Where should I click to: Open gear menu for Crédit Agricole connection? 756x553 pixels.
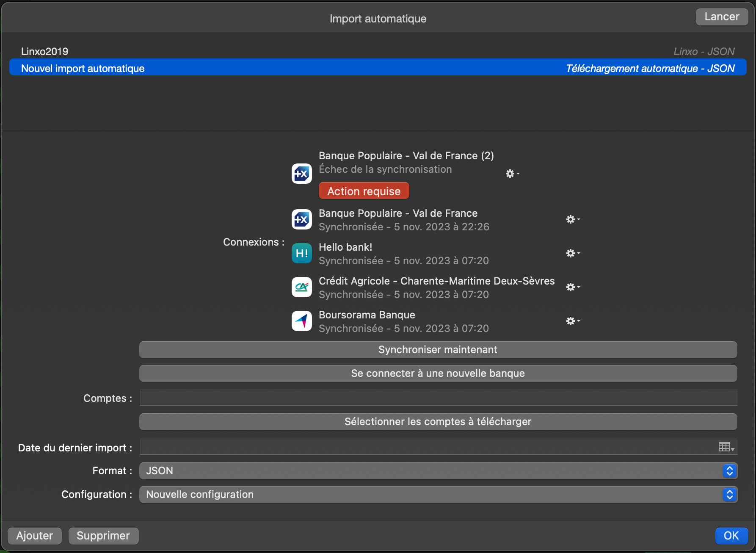click(573, 287)
